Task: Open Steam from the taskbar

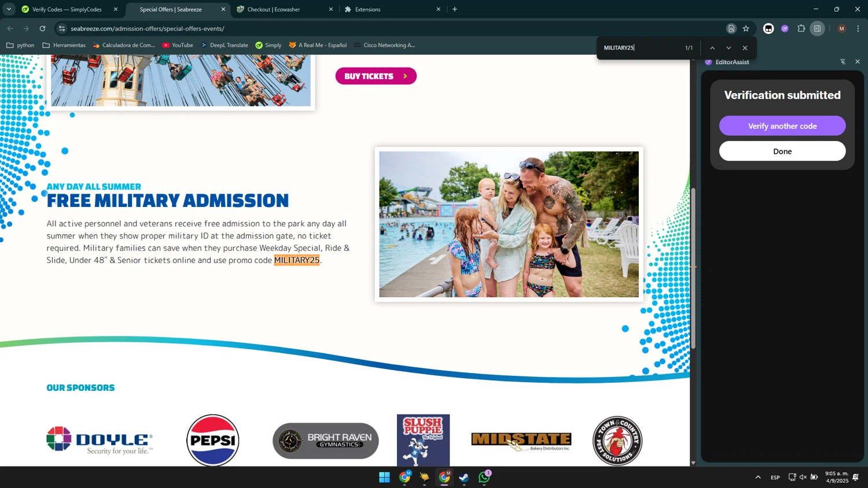Action: [x=464, y=477]
